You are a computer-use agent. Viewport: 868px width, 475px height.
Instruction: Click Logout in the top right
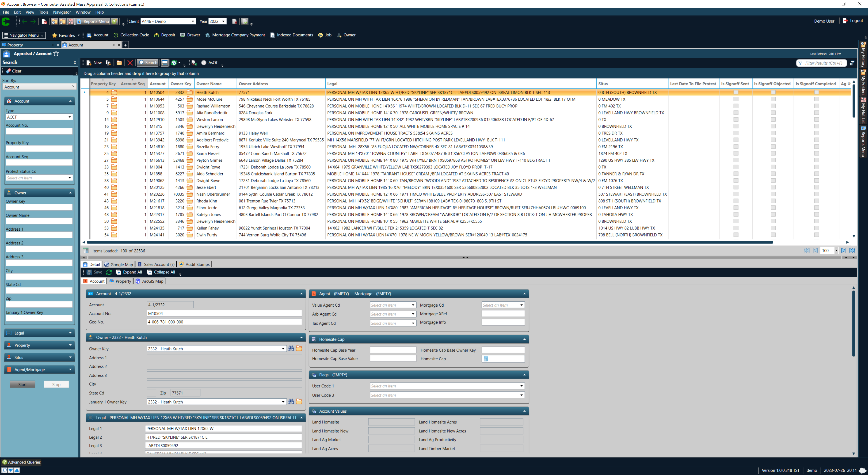point(853,21)
